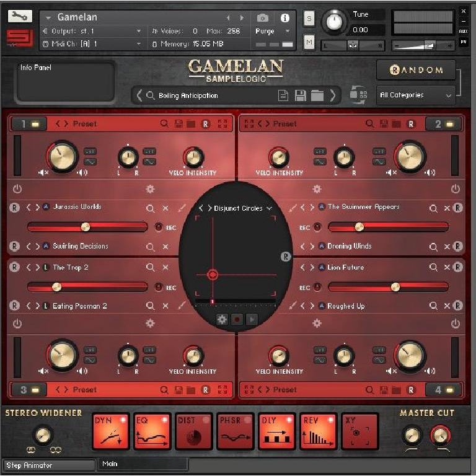The width and height of the screenshot is (476, 476).
Task: Select next sound after Swirling Decisions
Action: [x=37, y=246]
